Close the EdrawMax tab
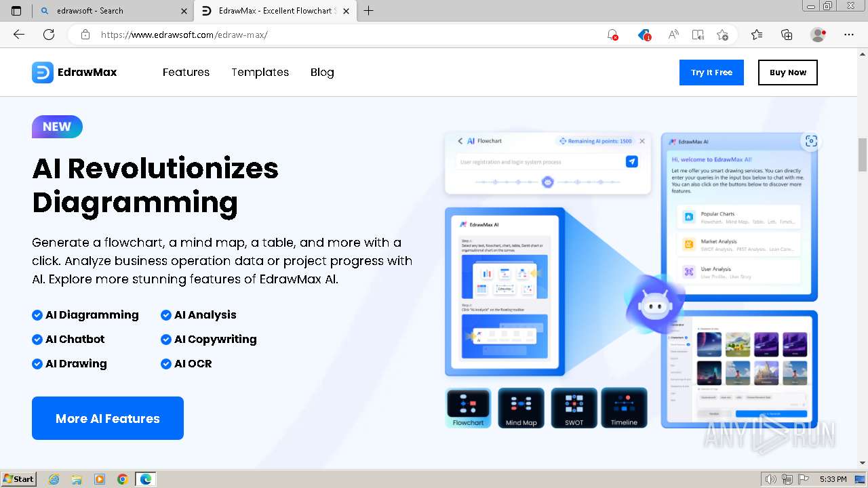 click(347, 11)
